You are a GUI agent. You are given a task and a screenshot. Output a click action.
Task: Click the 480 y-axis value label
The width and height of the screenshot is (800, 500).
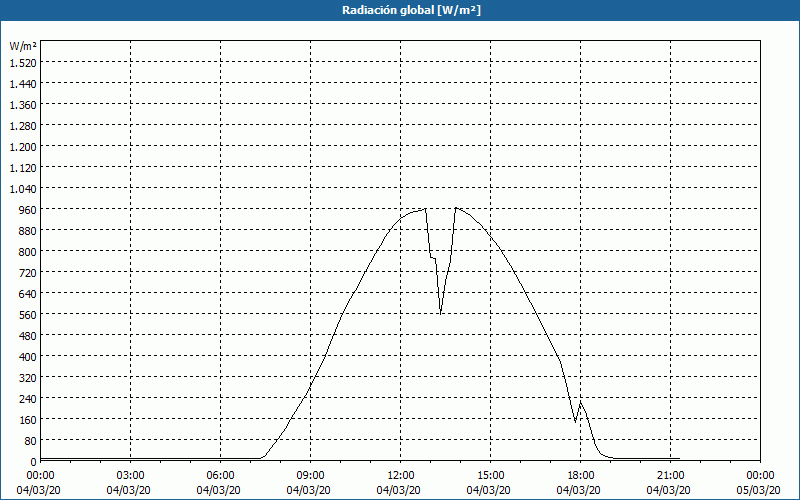pos(28,336)
